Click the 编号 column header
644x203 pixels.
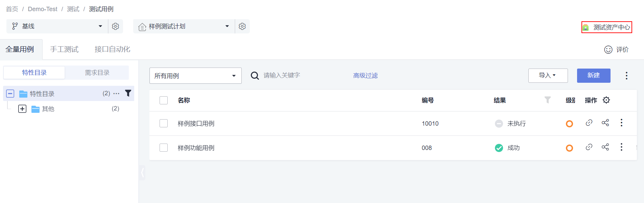[x=428, y=100]
